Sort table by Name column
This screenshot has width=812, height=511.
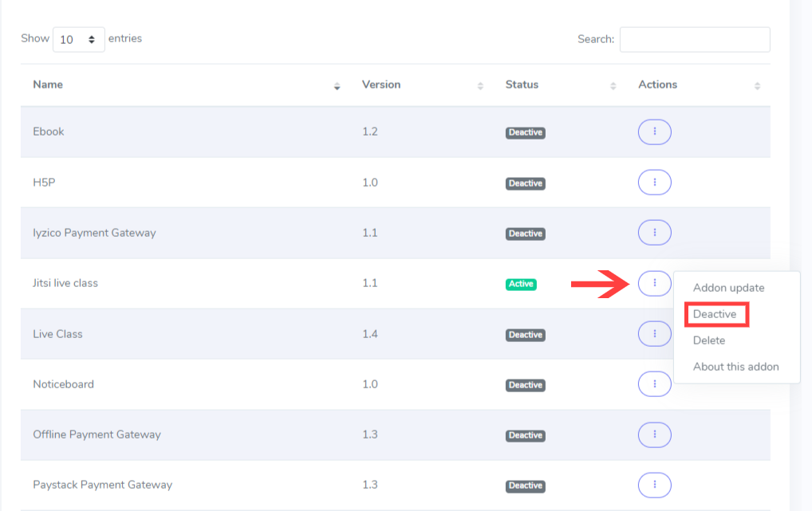(48, 85)
